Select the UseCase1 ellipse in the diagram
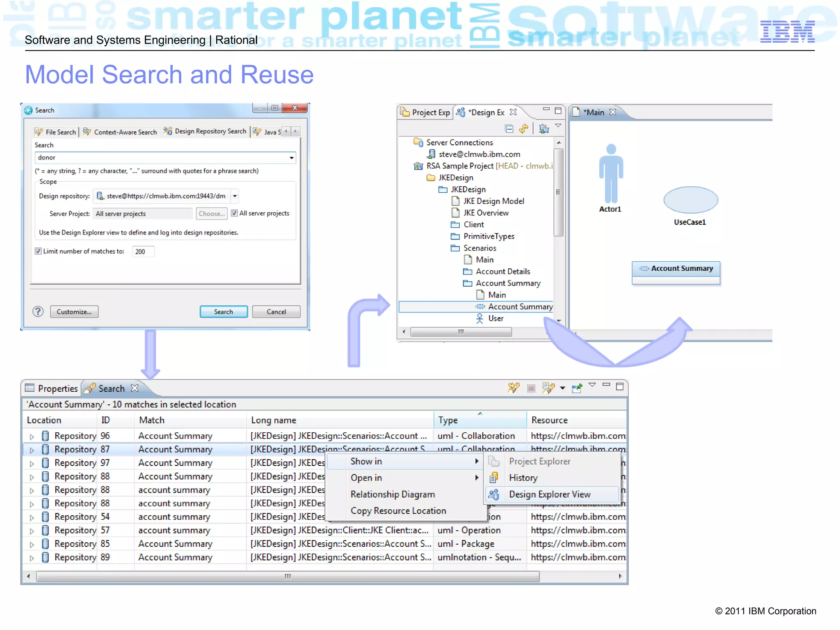 (x=691, y=200)
